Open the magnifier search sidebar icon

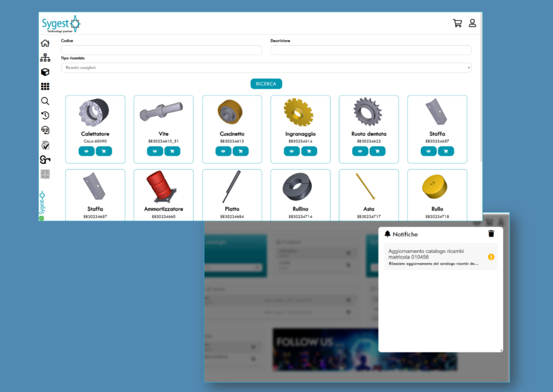[x=45, y=101]
